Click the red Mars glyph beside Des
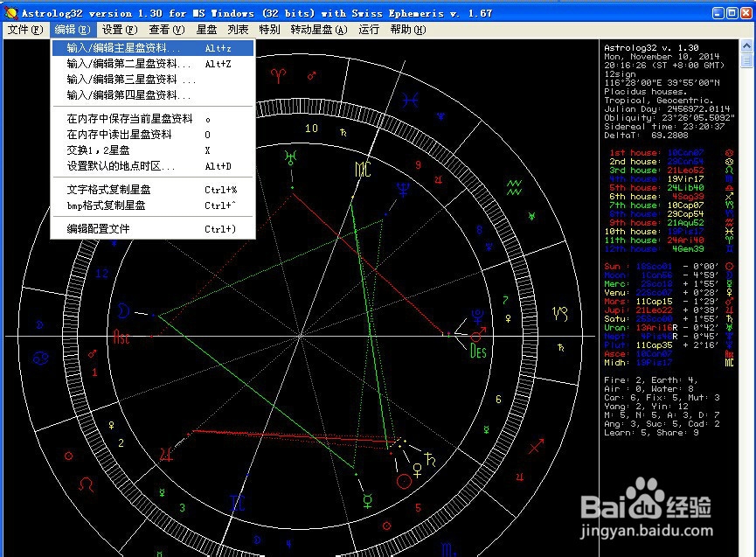The width and height of the screenshot is (756, 557). click(x=479, y=334)
